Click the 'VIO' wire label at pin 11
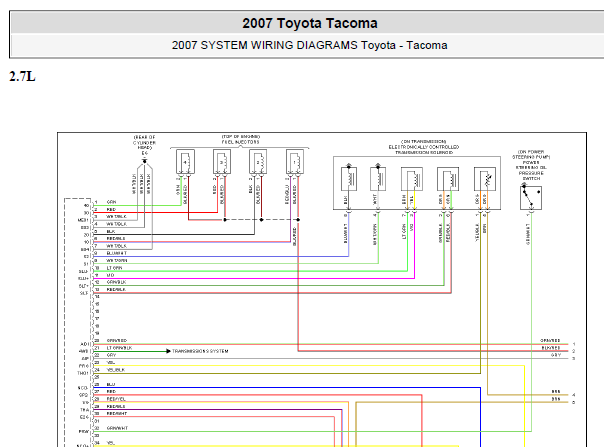Viewport: 604px width, 447px height. (110, 275)
